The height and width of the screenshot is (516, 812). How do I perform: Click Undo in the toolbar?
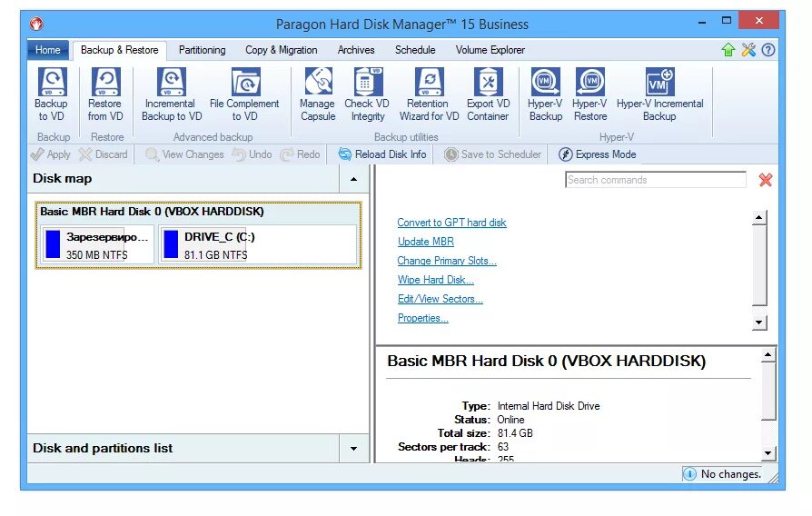click(253, 154)
